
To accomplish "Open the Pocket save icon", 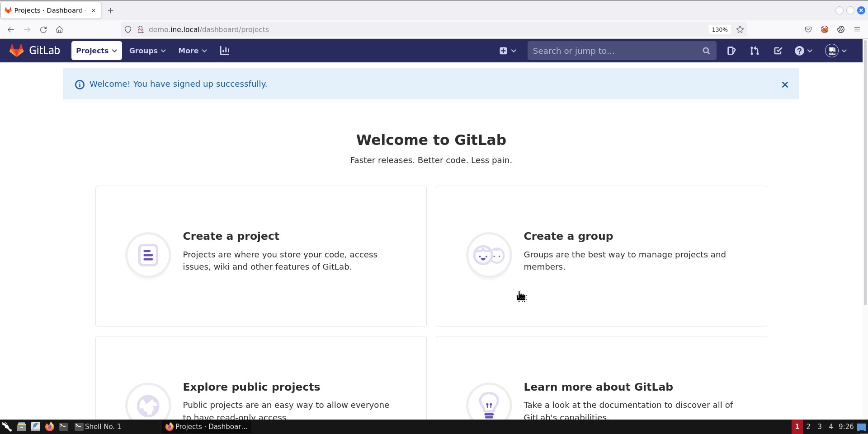I will [808, 29].
